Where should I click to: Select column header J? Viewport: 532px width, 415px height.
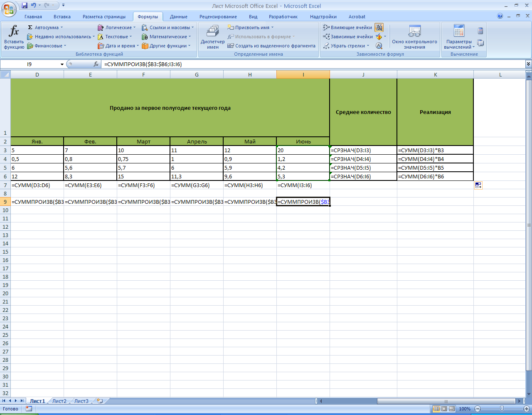363,74
